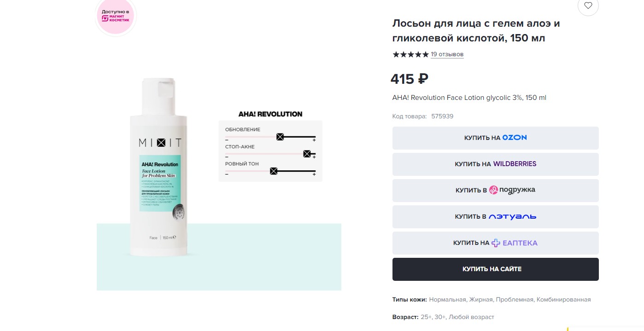This screenshot has height=331, width=644.
Task: Click the Подружка logo icon
Action: tap(493, 190)
